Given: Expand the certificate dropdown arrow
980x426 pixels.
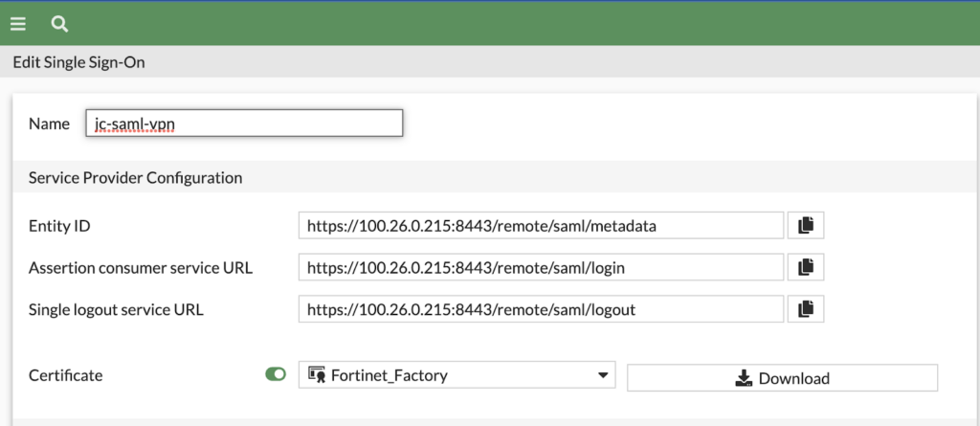Looking at the screenshot, I should (603, 375).
